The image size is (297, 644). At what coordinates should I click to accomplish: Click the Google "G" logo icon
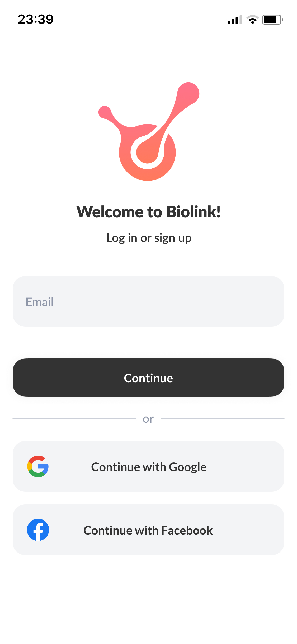[x=38, y=466]
